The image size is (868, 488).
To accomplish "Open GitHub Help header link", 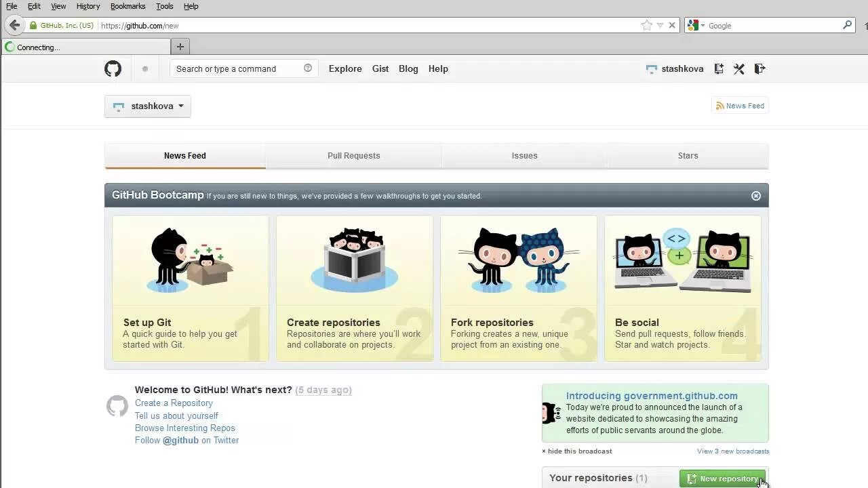I will (x=438, y=68).
